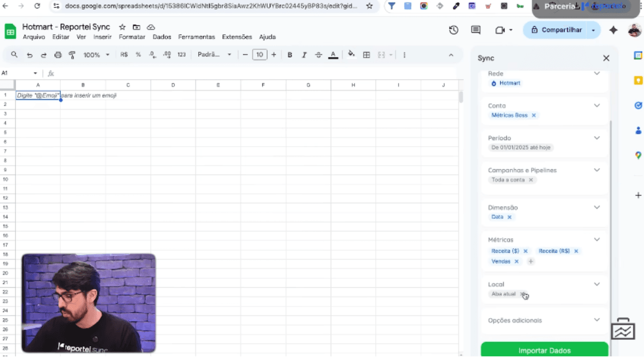
Task: Star the Hotmart - Reportei Sync document
Action: click(122, 27)
